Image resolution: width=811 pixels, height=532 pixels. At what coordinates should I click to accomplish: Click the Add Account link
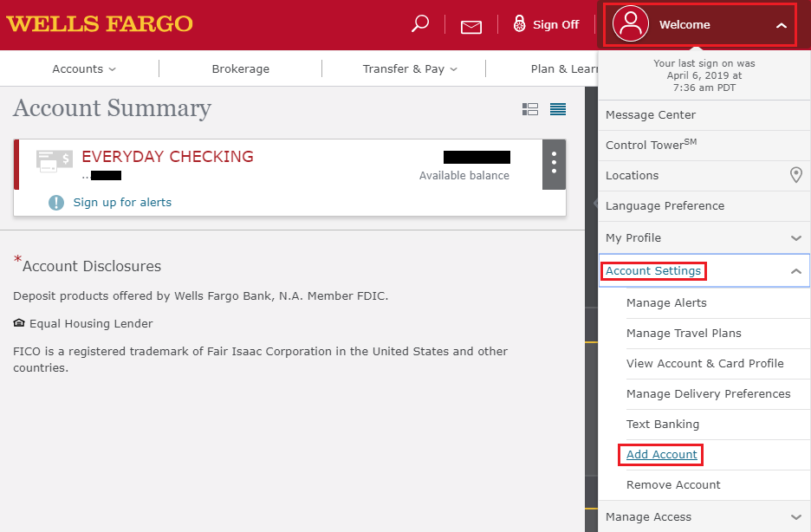[x=661, y=454]
